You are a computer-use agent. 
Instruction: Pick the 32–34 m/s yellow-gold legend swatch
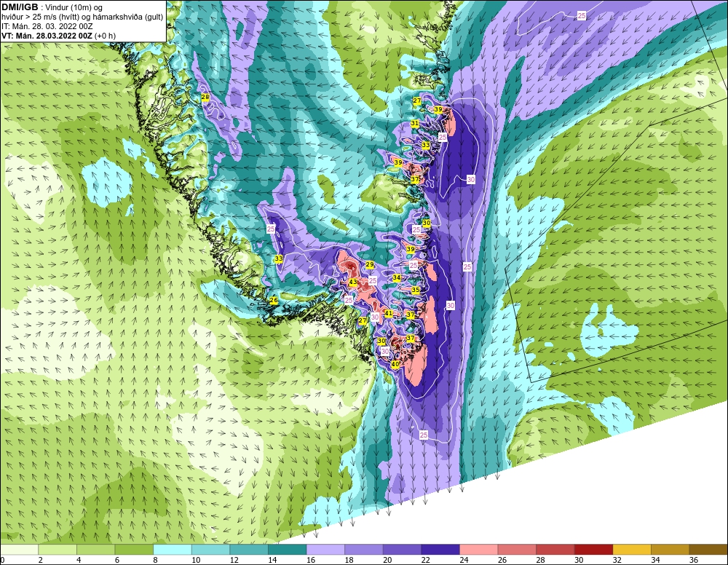click(632, 550)
